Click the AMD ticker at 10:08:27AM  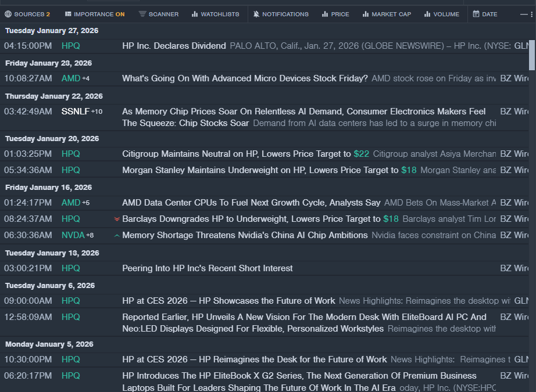[x=71, y=78]
